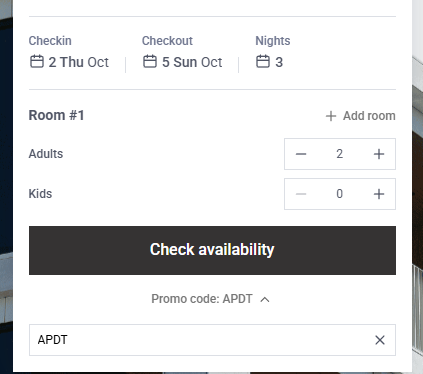Click the Adults value 2
This screenshot has height=374, width=423.
[x=339, y=154]
